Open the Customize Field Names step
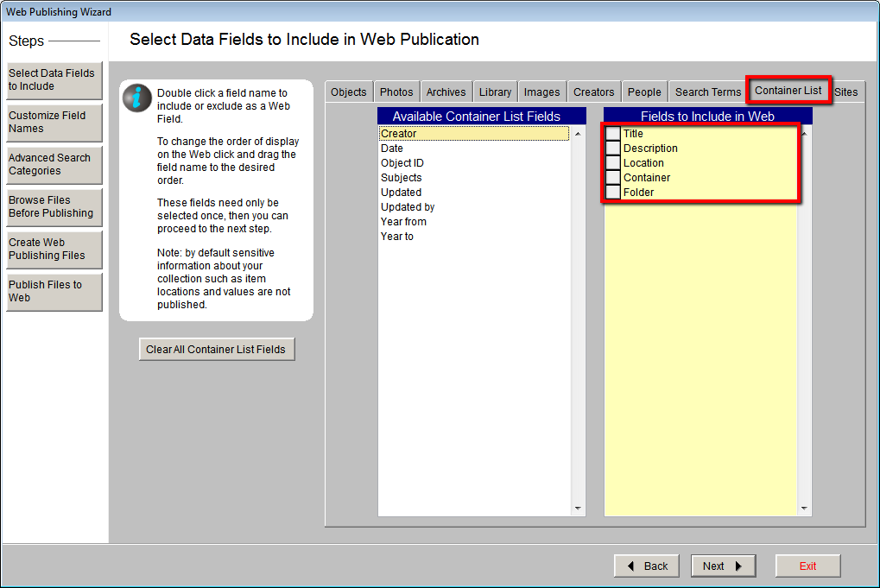The image size is (880, 588). click(x=54, y=123)
